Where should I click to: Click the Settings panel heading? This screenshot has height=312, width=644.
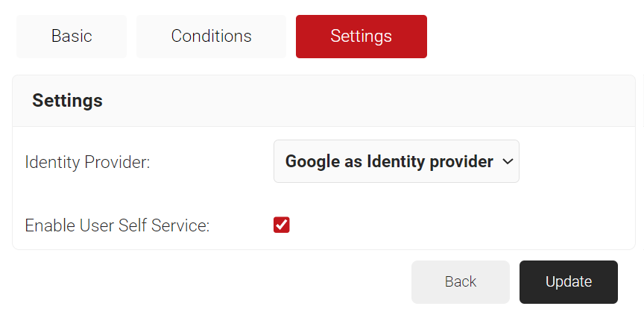tap(67, 101)
